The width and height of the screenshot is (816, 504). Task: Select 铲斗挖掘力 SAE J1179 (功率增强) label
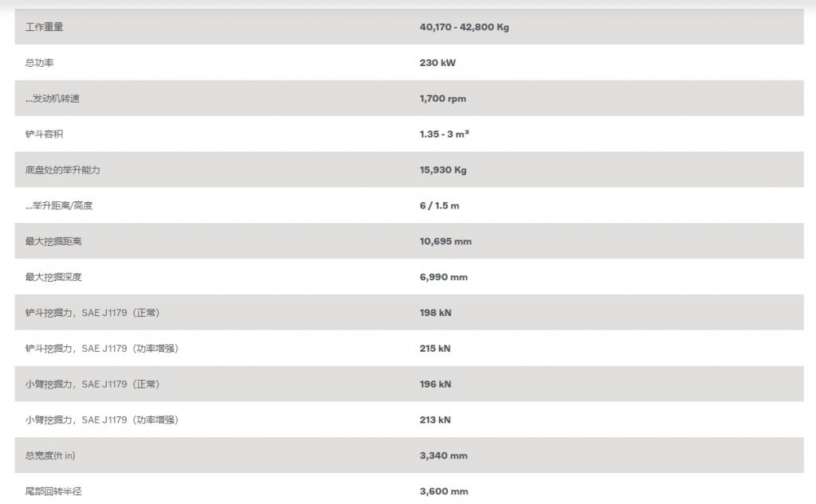point(102,349)
